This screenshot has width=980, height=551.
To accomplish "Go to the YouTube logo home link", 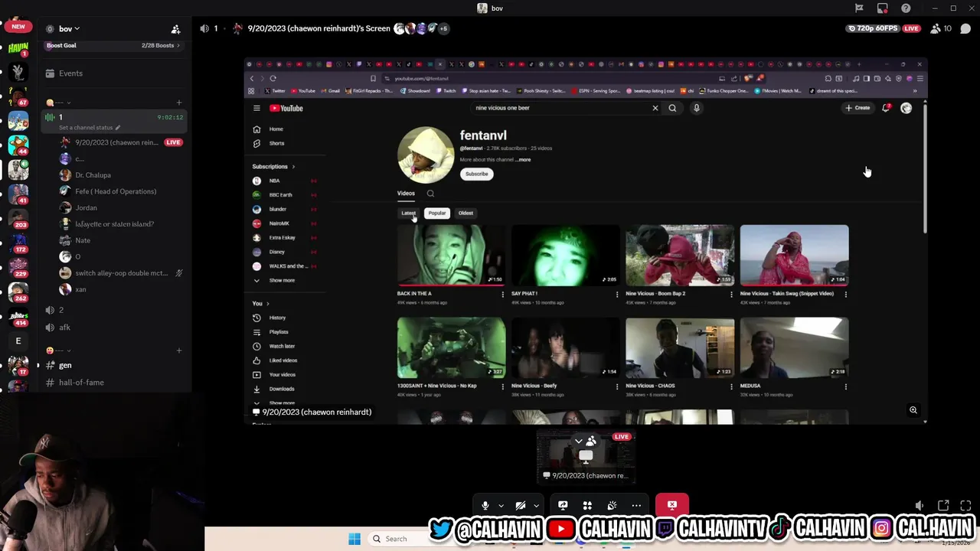I will point(286,108).
